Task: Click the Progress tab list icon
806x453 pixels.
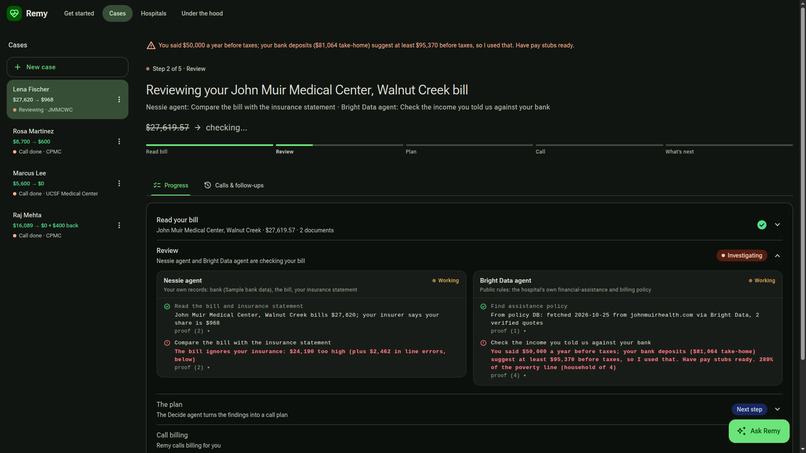Action: pyautogui.click(x=157, y=185)
